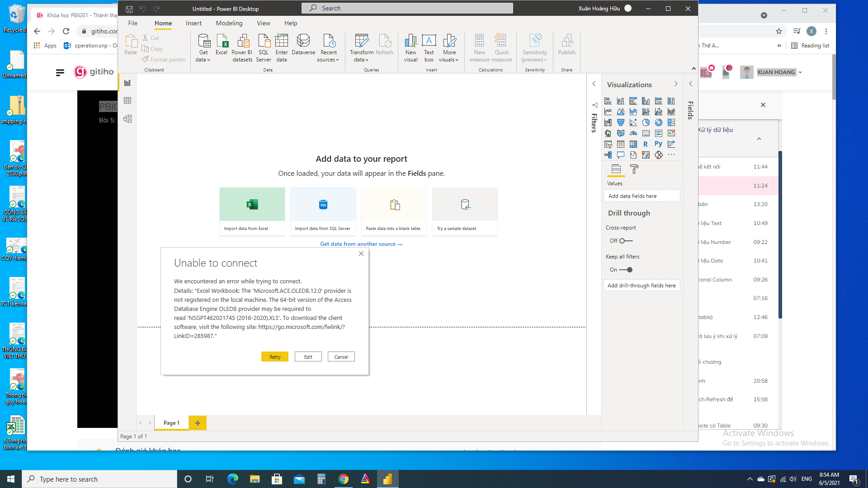Viewport: 868px width, 488px height.
Task: Click Try a sample dataset card
Action: tap(465, 211)
